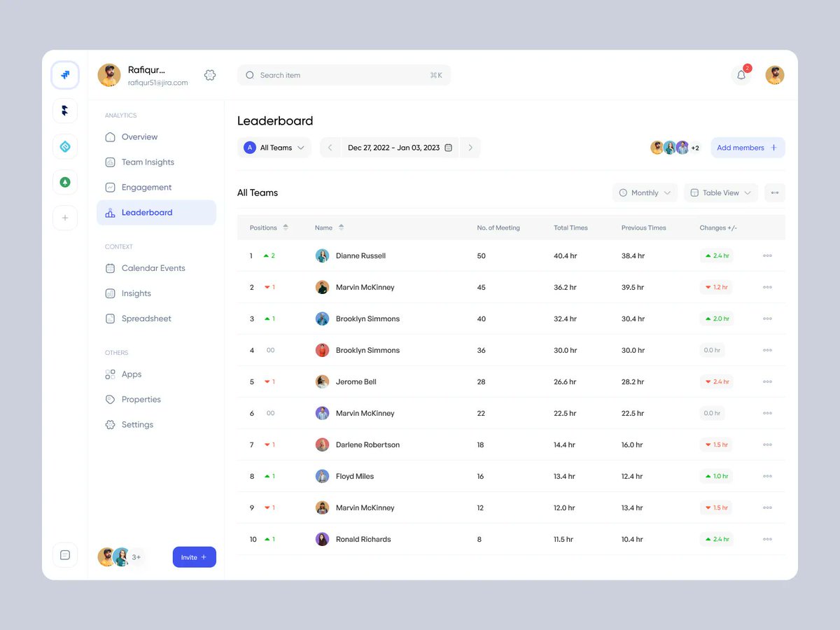Click rafiqur51@jira.com email
840x630 pixels.
point(157,83)
